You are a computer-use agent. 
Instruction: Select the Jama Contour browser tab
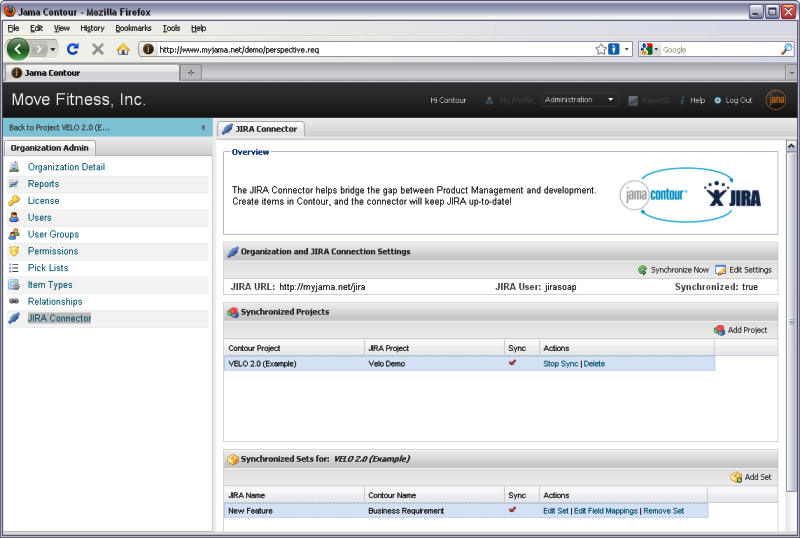tap(92, 72)
